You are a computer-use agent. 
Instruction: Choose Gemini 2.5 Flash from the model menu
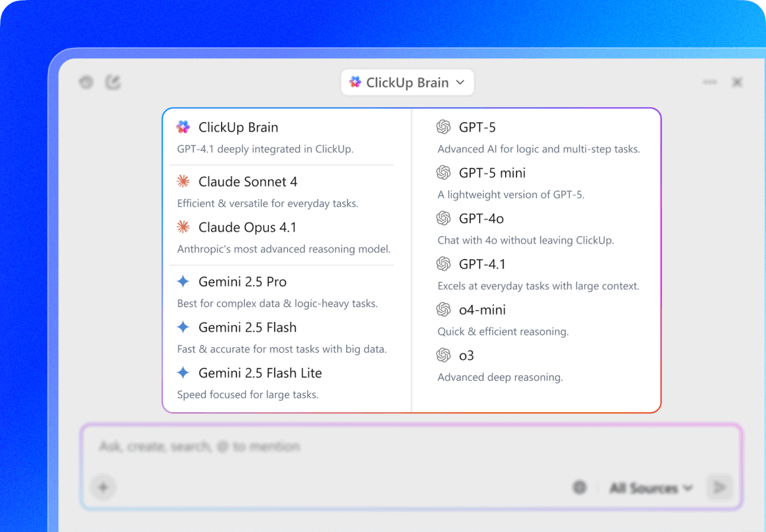247,327
